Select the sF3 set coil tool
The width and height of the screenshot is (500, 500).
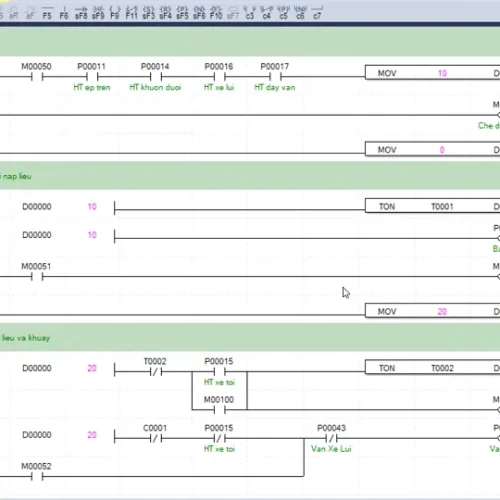click(x=149, y=12)
